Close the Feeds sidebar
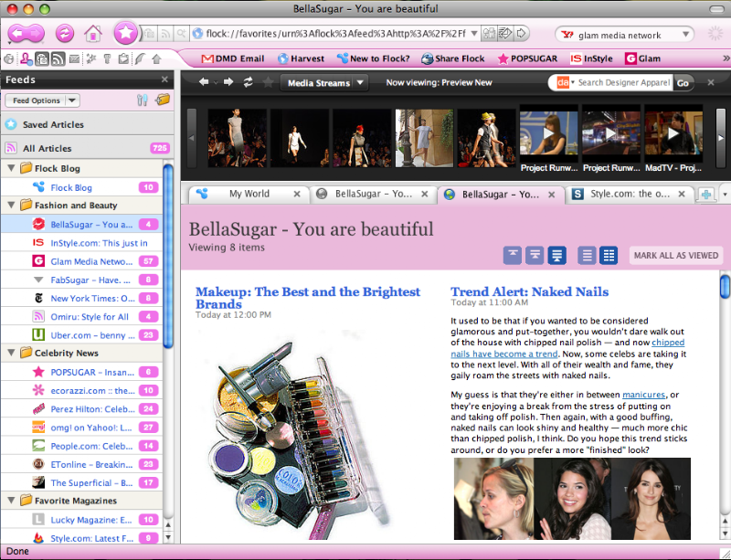The image size is (731, 560). point(164,79)
